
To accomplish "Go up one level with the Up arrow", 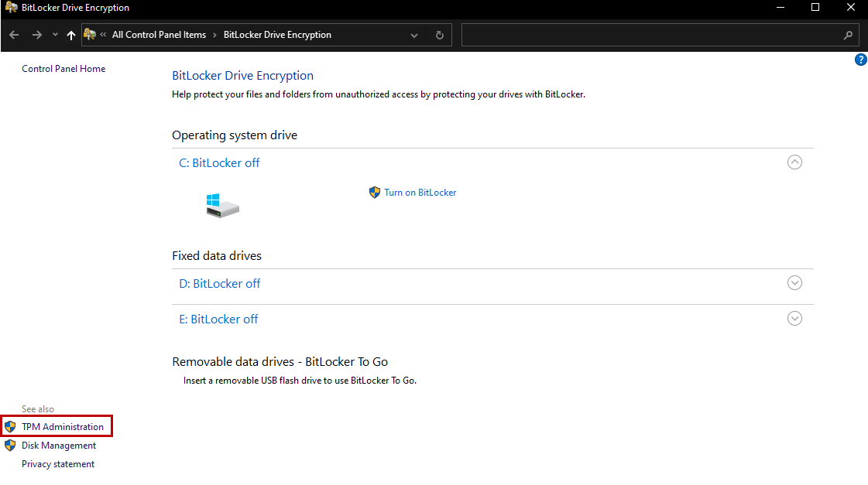I will [71, 35].
